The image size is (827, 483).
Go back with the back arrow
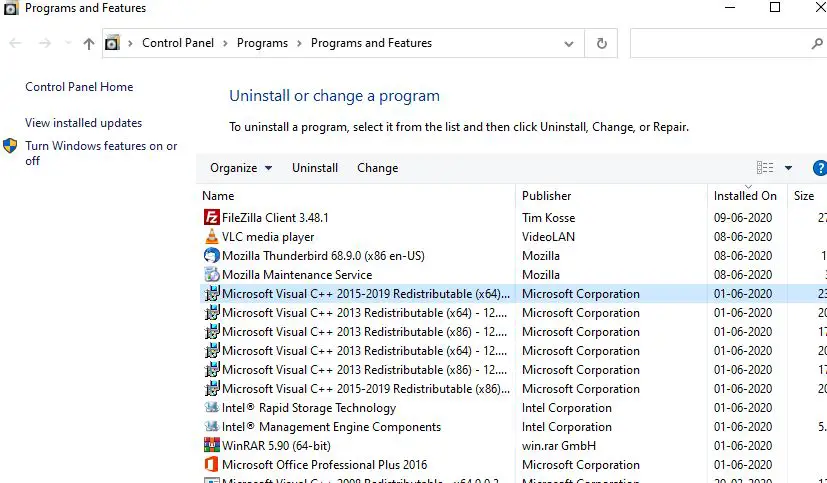15,43
